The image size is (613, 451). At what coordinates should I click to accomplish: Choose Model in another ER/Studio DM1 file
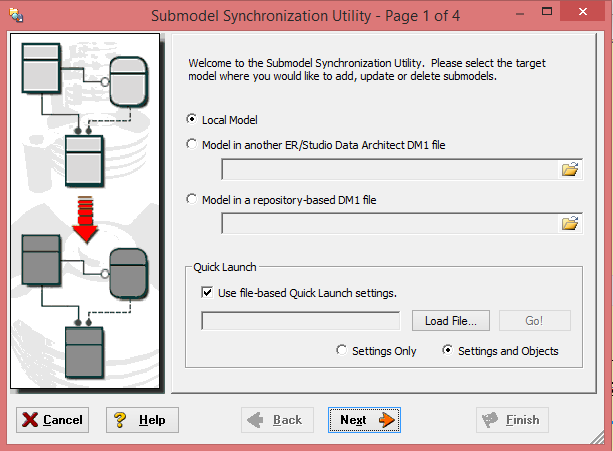[192, 144]
